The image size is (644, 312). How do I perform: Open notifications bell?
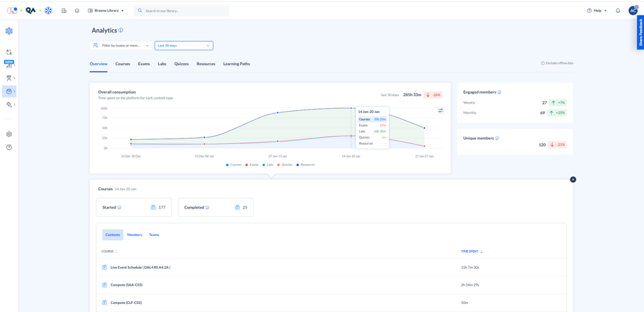pyautogui.click(x=618, y=11)
